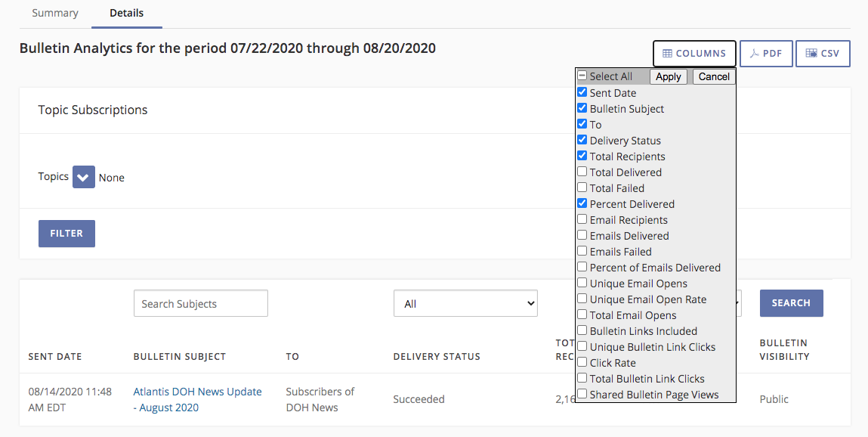The width and height of the screenshot is (868, 437).
Task: Check the 'Unique Email Opens' column
Action: (x=582, y=283)
